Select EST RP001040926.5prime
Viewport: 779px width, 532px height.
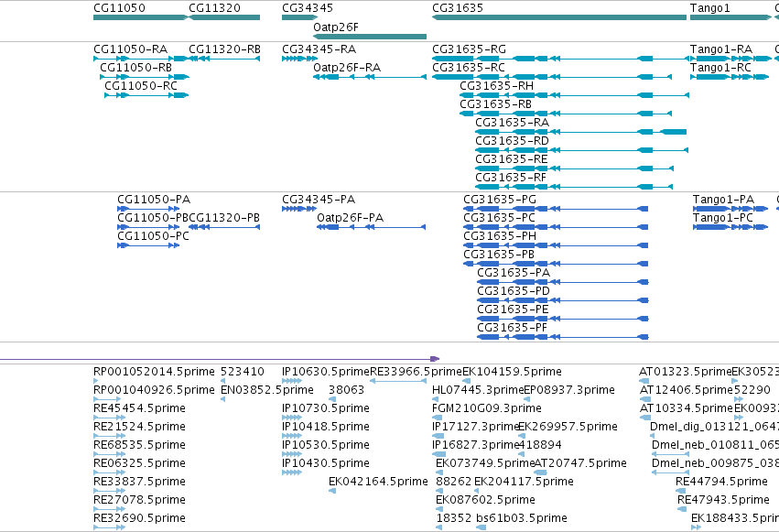(x=107, y=399)
